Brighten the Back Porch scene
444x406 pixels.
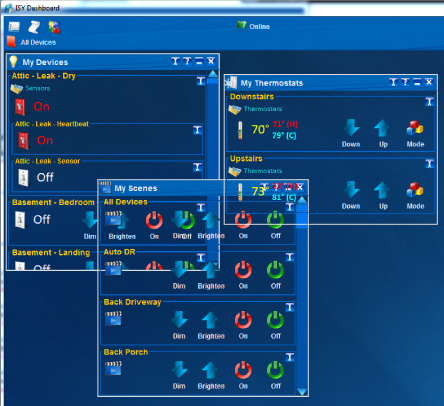210,370
